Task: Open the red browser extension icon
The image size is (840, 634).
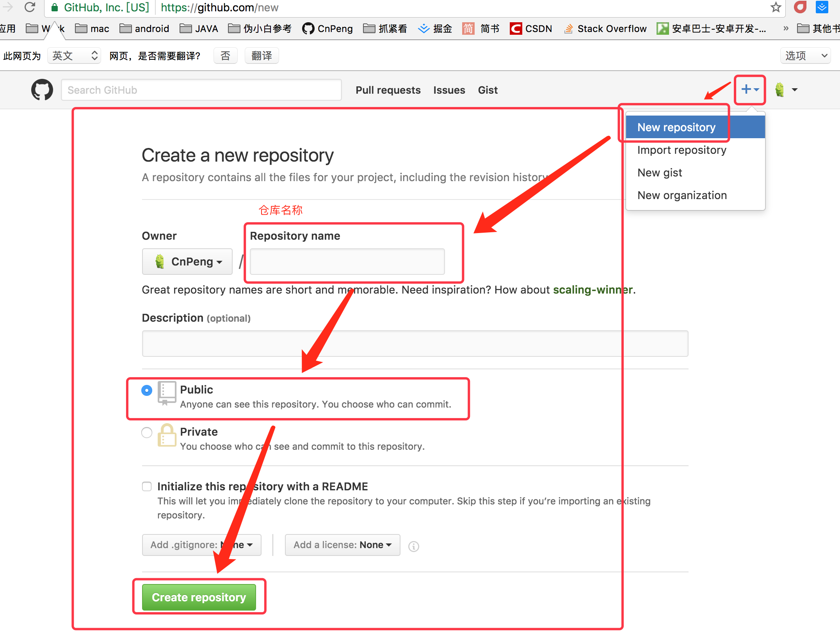Action: (x=800, y=7)
